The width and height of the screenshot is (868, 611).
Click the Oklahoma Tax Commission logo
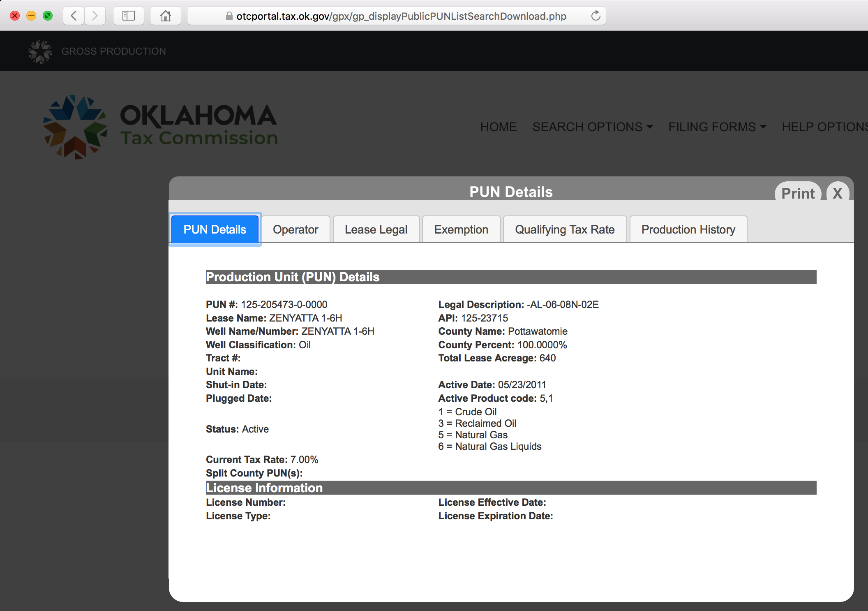pyautogui.click(x=161, y=127)
